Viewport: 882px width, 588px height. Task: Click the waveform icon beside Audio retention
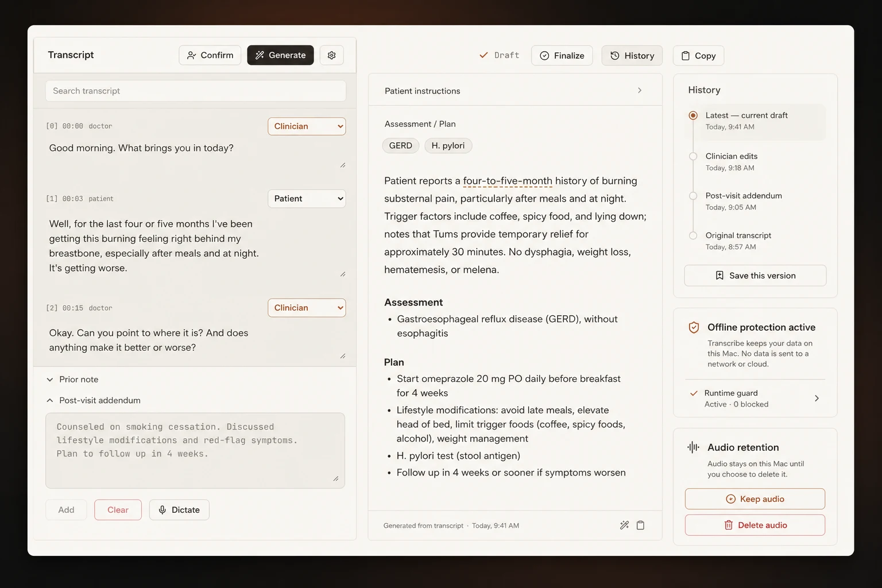click(x=694, y=447)
